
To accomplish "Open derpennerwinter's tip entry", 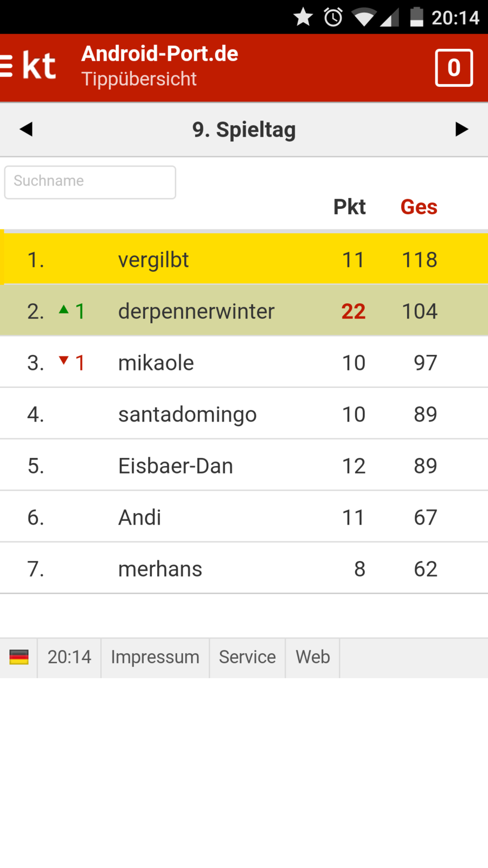I will click(x=196, y=311).
